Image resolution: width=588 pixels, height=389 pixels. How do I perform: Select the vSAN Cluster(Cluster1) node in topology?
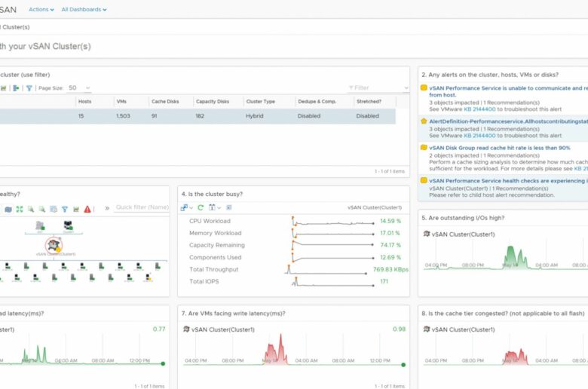(x=54, y=245)
